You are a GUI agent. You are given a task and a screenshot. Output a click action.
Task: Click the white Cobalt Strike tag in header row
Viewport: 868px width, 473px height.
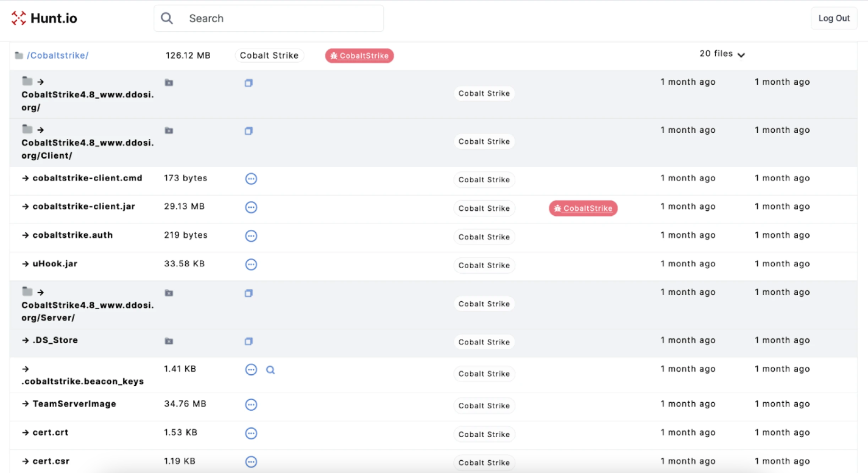point(269,55)
